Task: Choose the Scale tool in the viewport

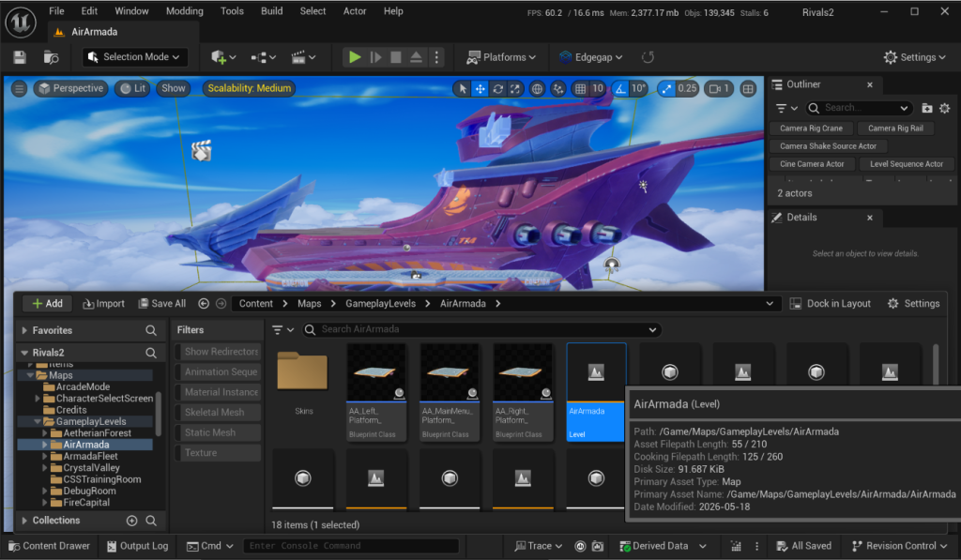Action: click(515, 89)
